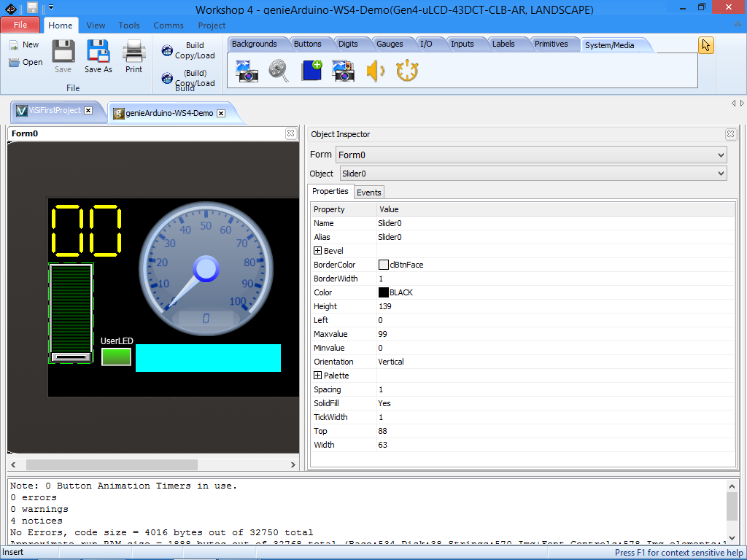Select the Image widget with camera icon

[x=247, y=71]
